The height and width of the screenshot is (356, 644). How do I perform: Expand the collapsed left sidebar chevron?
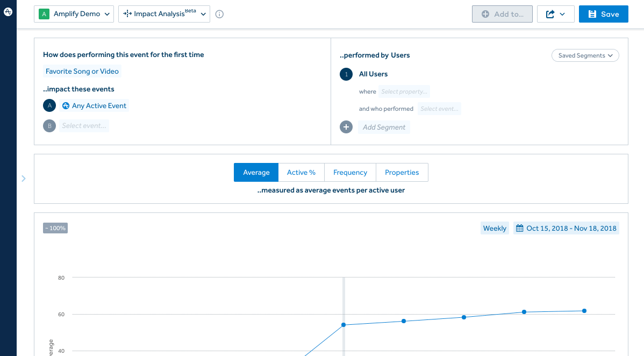24,179
